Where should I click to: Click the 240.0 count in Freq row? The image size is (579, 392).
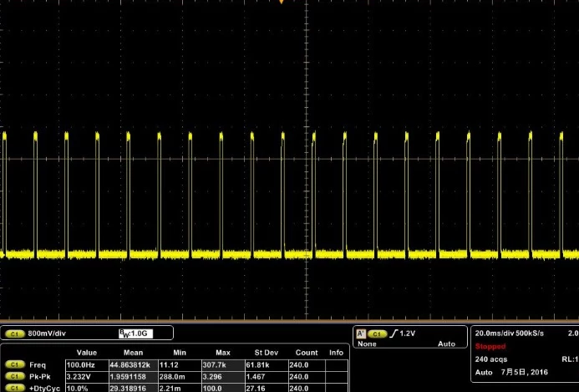[x=307, y=365]
